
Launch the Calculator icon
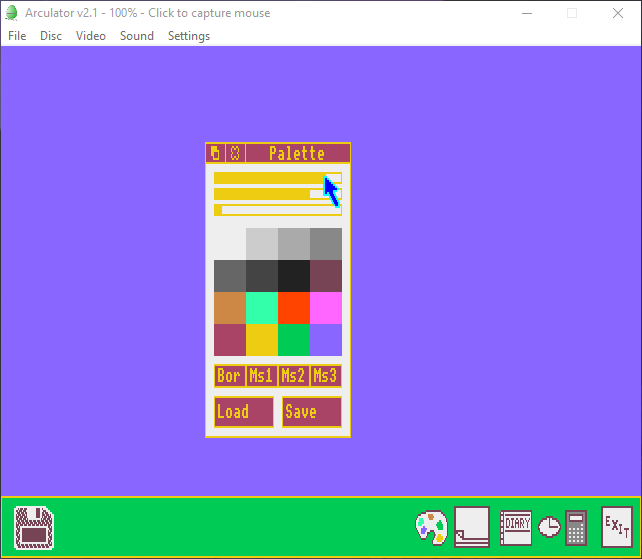(x=575, y=526)
